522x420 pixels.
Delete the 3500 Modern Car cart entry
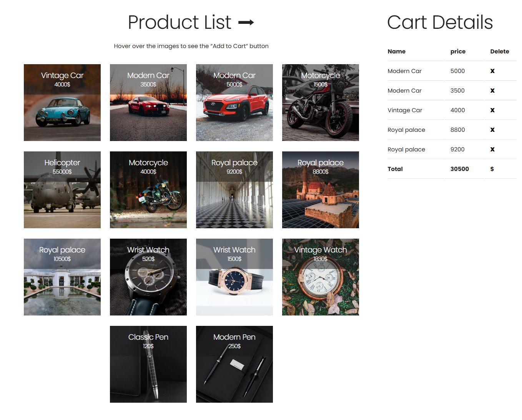coord(492,90)
